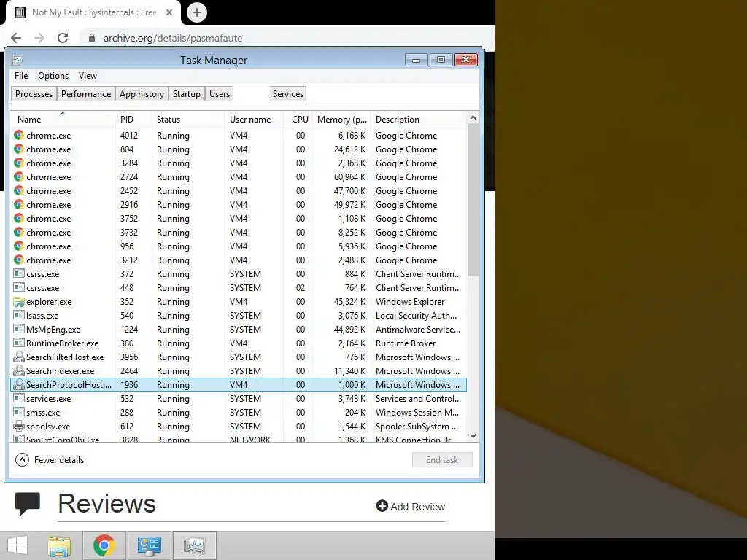Viewport: 747px width, 560px height.
Task: Reload the archive.org page
Action: tap(63, 38)
